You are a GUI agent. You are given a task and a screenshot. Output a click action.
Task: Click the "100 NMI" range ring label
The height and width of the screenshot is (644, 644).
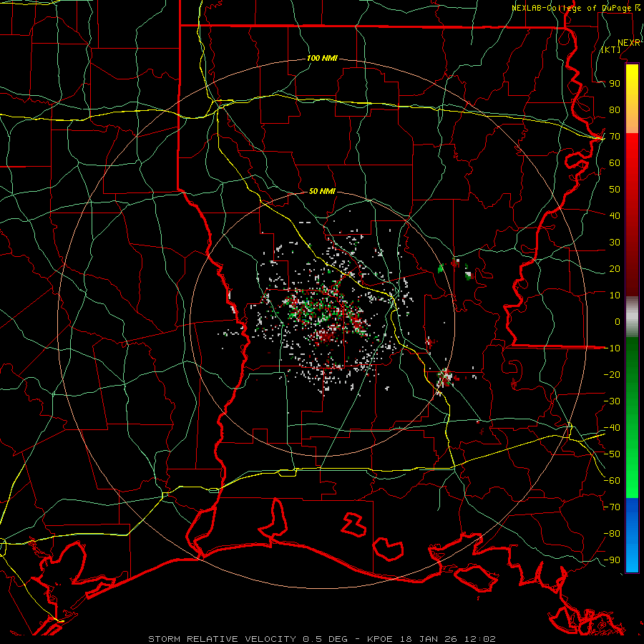(322, 58)
